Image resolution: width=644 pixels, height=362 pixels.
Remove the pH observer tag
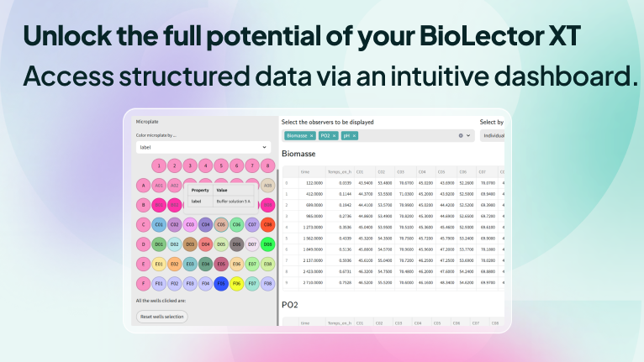[x=354, y=135]
